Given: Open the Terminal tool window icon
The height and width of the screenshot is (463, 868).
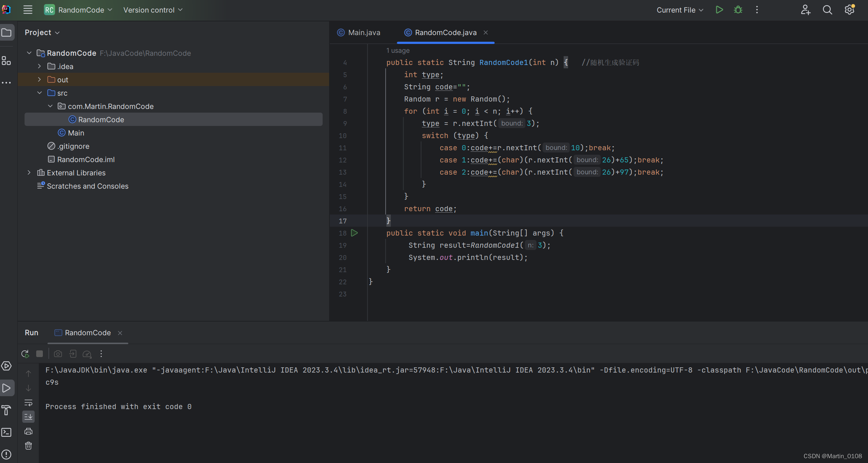Looking at the screenshot, I should pyautogui.click(x=7, y=432).
